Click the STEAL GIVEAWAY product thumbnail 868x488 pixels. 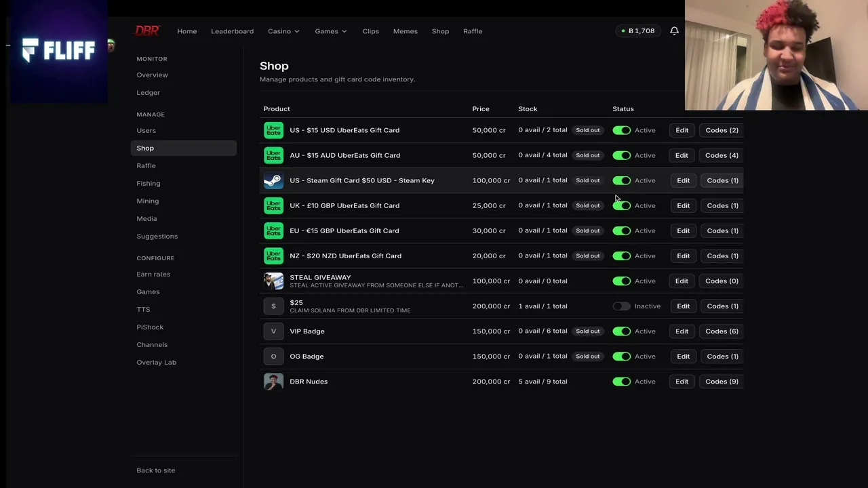click(273, 281)
